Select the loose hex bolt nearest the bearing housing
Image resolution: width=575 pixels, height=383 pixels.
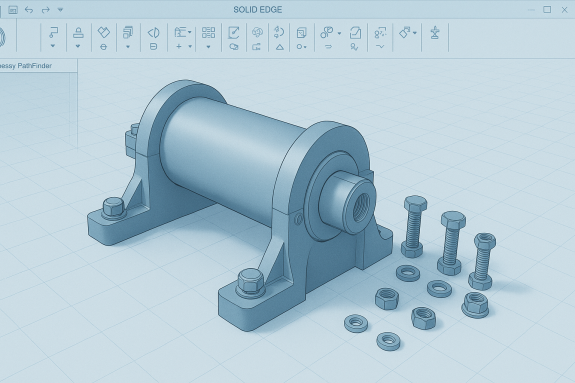414,226
